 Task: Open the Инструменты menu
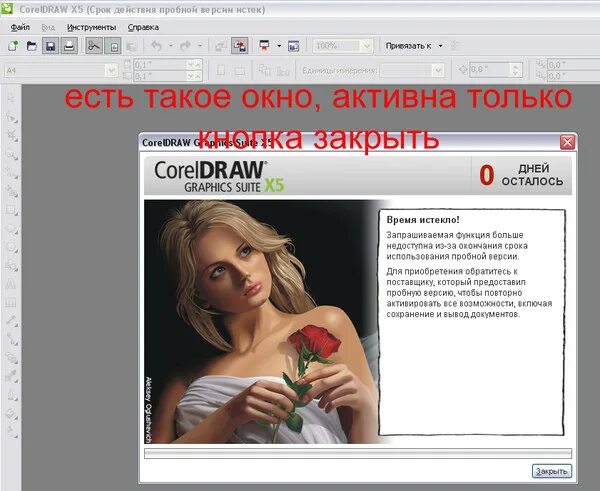point(91,28)
